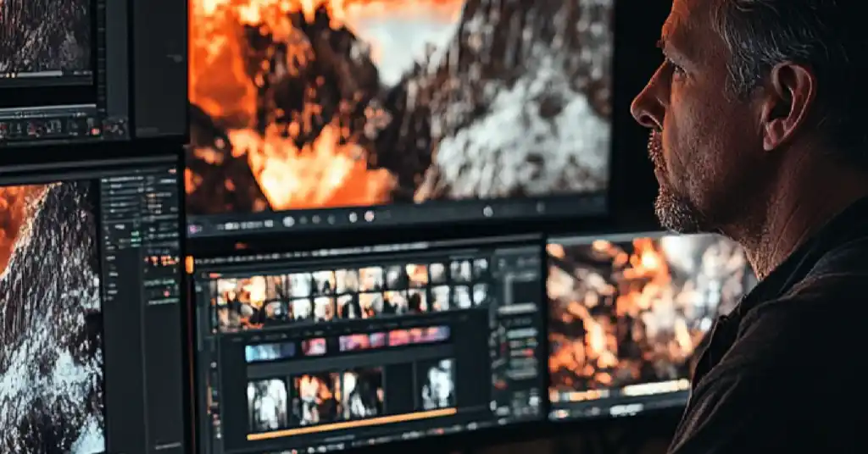Click the orange progress bar under the center monitor clips
This screenshot has height=454, width=868.
pyautogui.click(x=352, y=424)
